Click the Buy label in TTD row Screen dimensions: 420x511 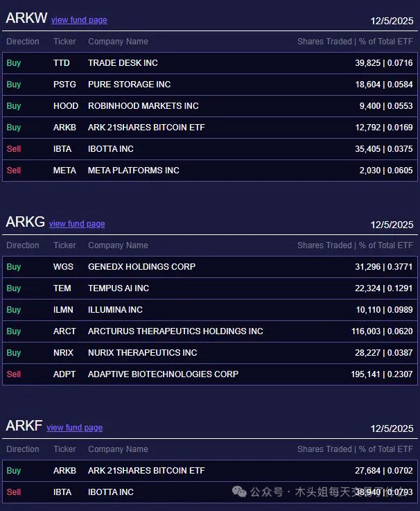pos(14,63)
